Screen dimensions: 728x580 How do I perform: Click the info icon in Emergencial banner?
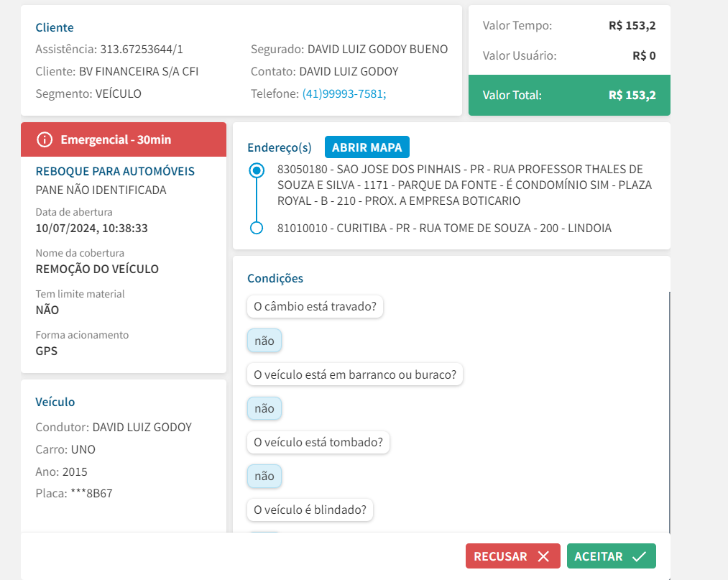(45, 139)
